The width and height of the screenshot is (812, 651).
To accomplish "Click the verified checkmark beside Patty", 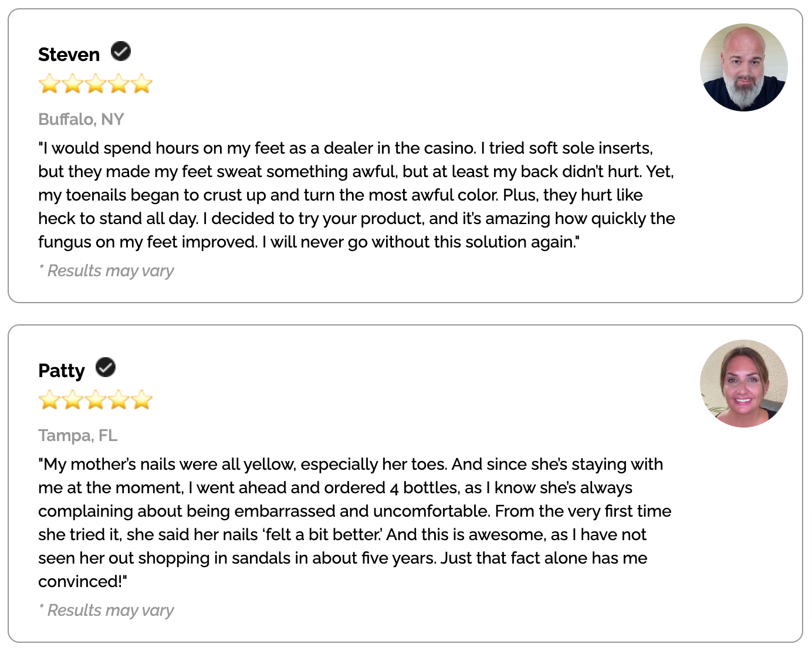I will [106, 368].
